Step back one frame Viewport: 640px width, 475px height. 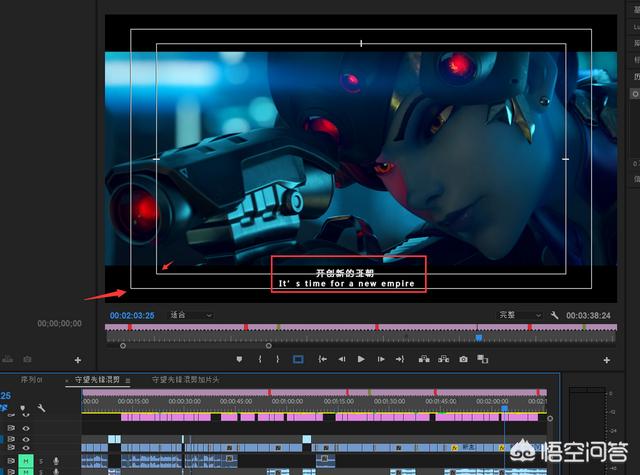(x=342, y=359)
